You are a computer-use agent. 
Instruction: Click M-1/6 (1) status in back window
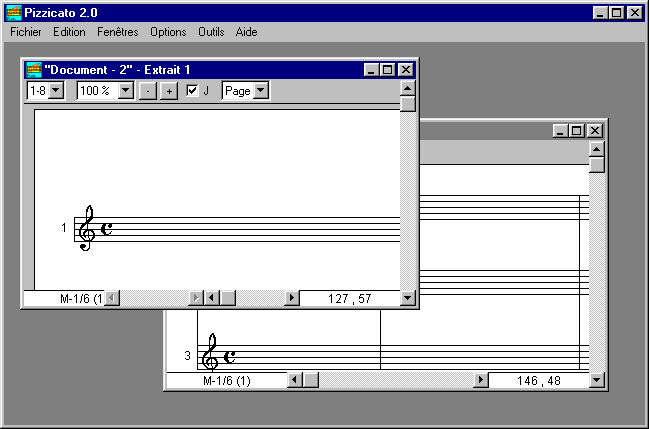227,381
